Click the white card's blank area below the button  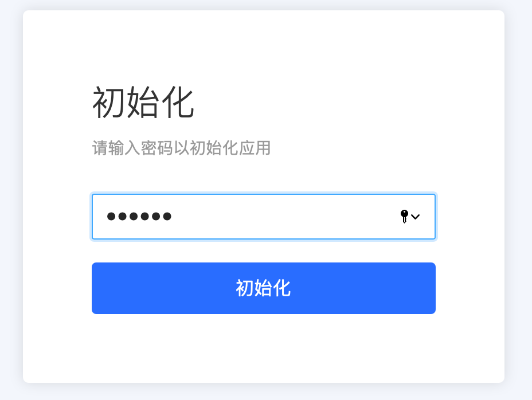click(264, 348)
